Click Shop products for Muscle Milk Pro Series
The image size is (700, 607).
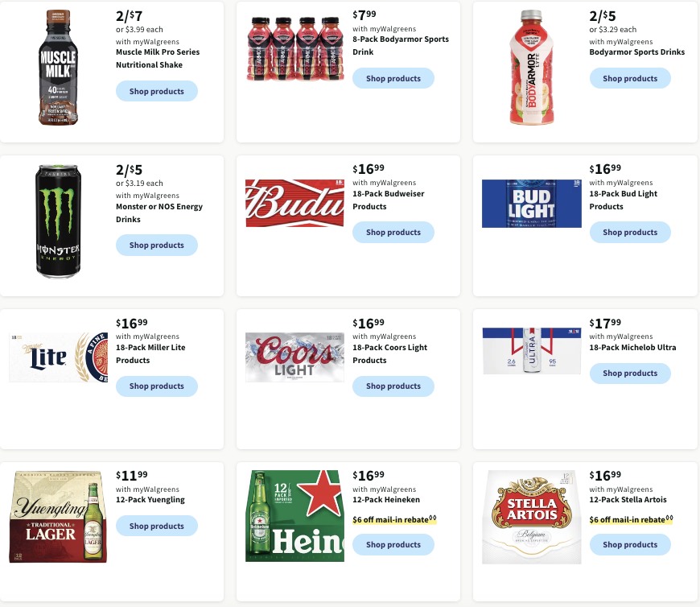[156, 91]
